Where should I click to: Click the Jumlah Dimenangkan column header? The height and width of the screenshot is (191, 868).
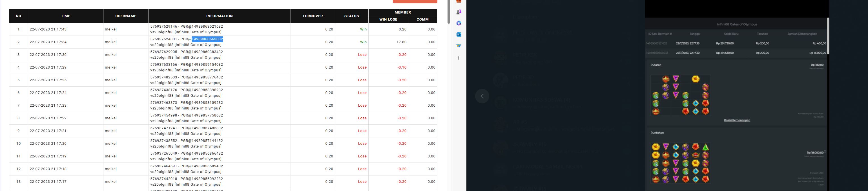click(x=802, y=34)
